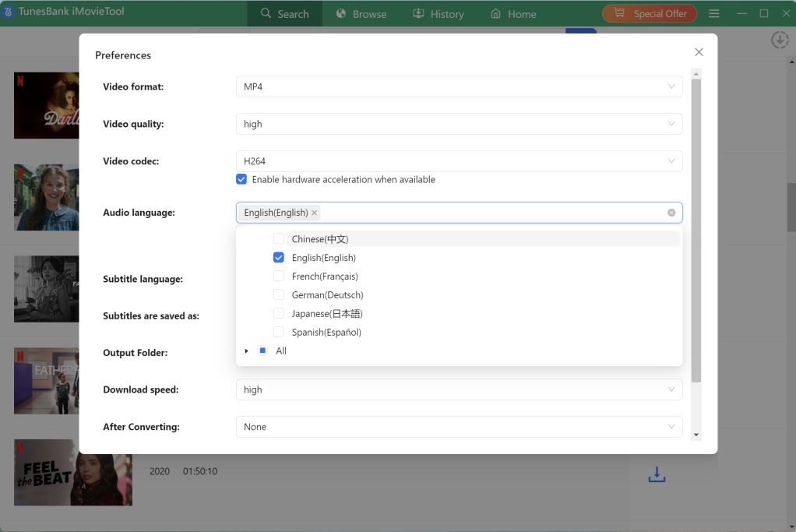Click the History icon in the navbar
The width and height of the screenshot is (796, 532).
[417, 13]
